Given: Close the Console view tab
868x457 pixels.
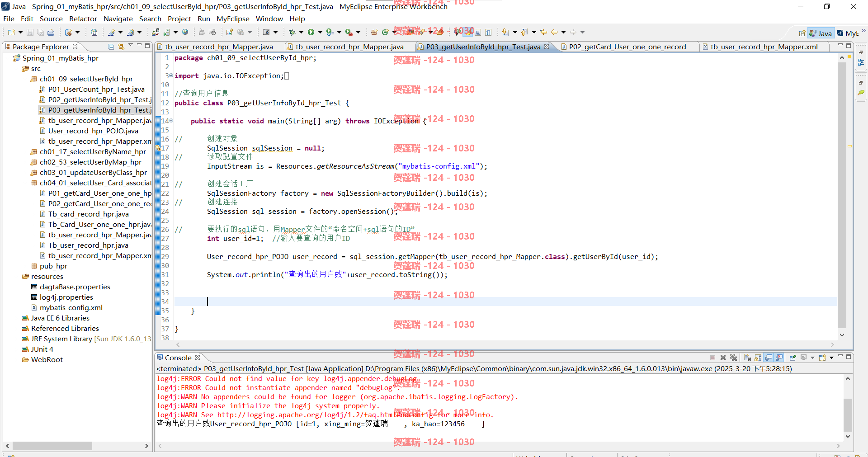Looking at the screenshot, I should [x=198, y=358].
